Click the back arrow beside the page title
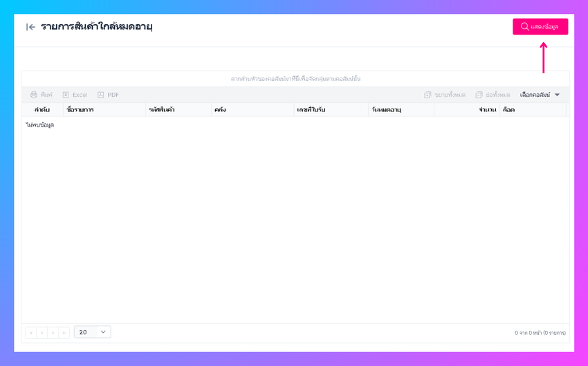Screen dimensions: 588x366 30,27
